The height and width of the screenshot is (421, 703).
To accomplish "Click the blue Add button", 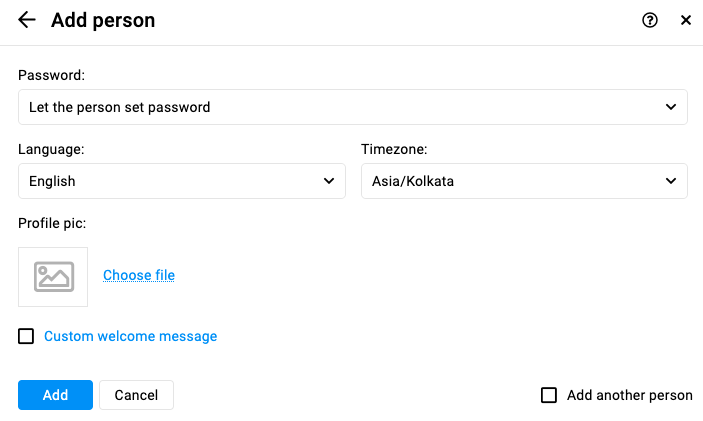I will 55,395.
